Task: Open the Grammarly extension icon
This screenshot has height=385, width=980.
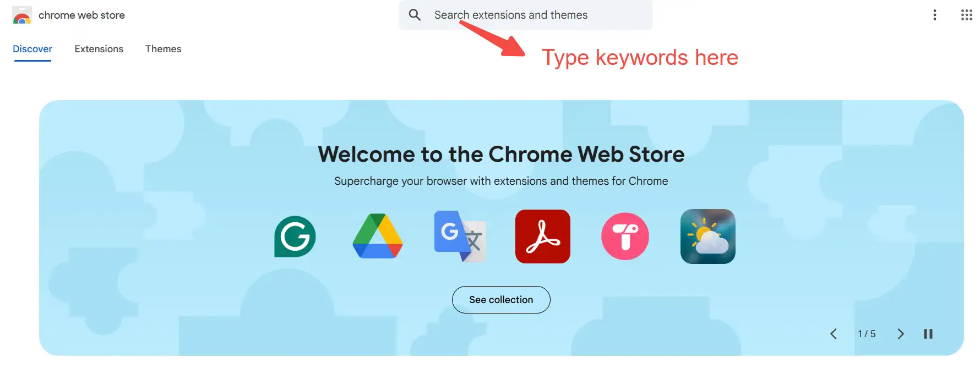Action: click(x=295, y=237)
